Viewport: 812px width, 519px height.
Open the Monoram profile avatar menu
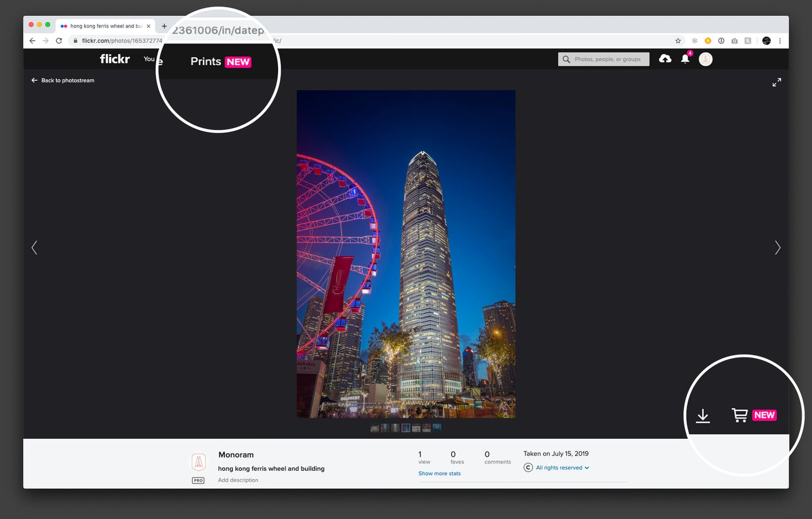coord(706,59)
